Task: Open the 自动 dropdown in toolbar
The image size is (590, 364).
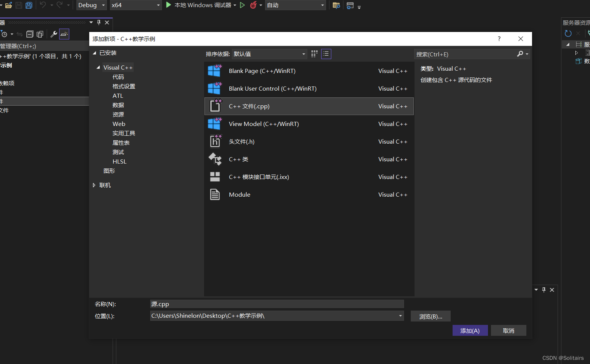Action: click(296, 5)
